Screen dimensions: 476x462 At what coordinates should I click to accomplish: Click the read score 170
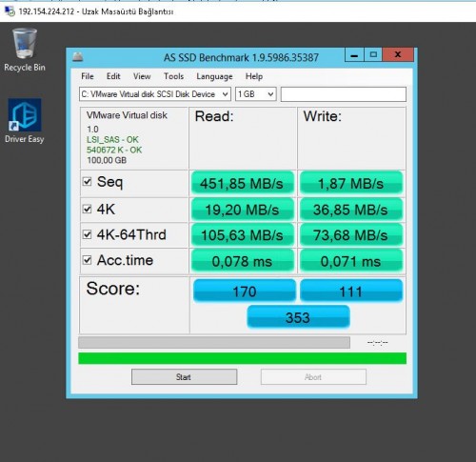245,291
